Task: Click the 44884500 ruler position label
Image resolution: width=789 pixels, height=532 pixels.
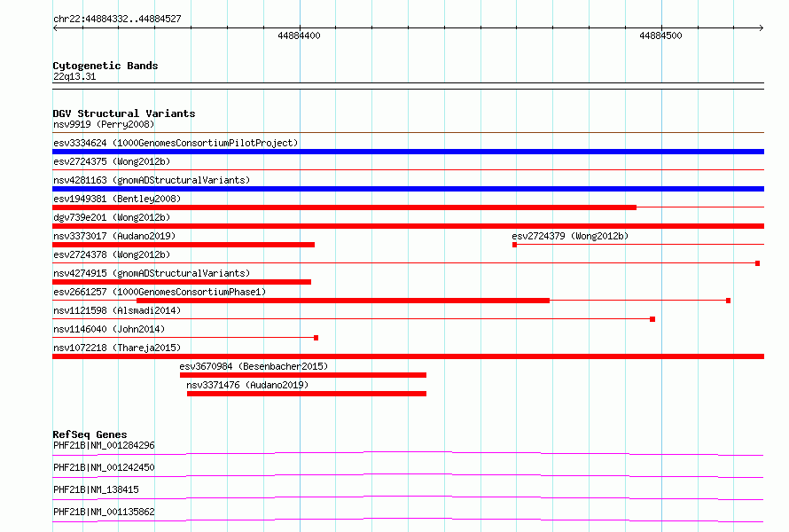Action: coord(660,35)
